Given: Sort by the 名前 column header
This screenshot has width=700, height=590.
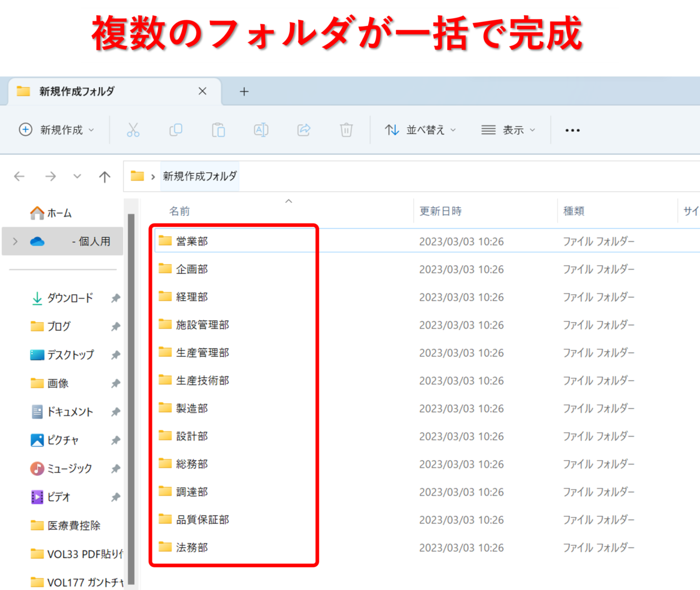Looking at the screenshot, I should tap(180, 211).
